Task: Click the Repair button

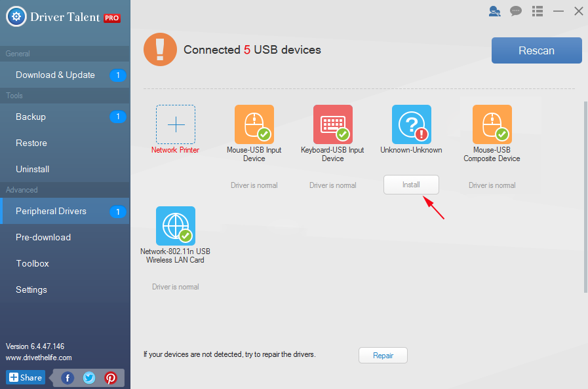Action: pos(383,356)
